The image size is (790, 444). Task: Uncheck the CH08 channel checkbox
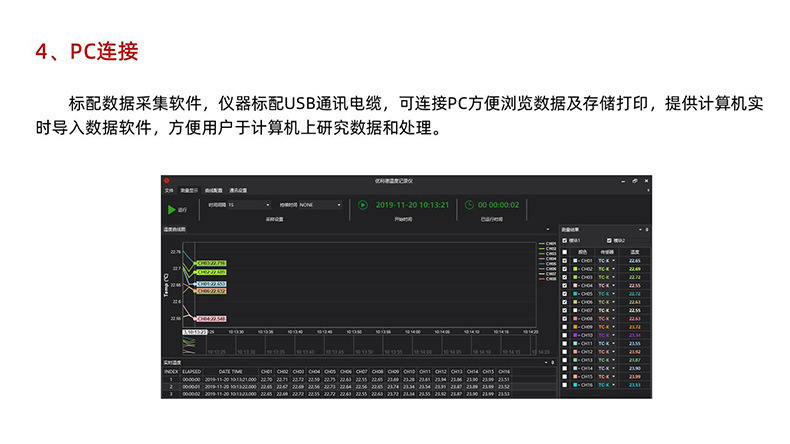(565, 319)
